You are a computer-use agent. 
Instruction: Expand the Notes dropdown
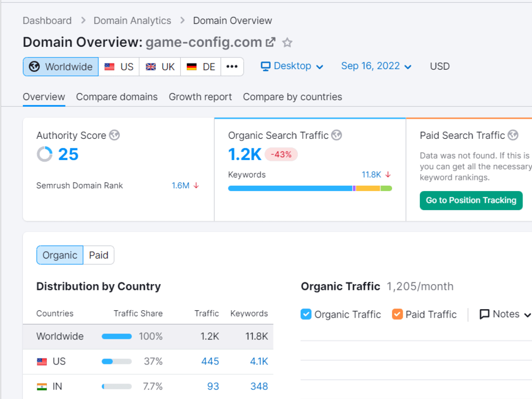tap(505, 314)
